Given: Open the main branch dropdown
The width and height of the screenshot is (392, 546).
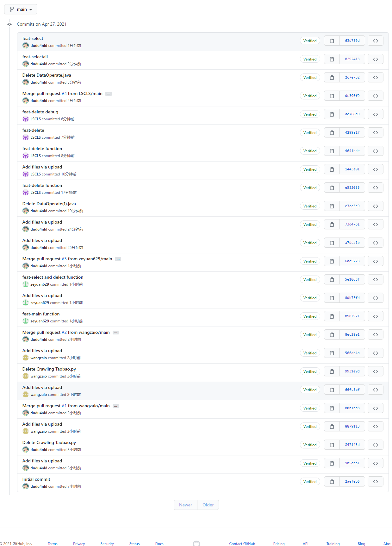Looking at the screenshot, I should (21, 10).
